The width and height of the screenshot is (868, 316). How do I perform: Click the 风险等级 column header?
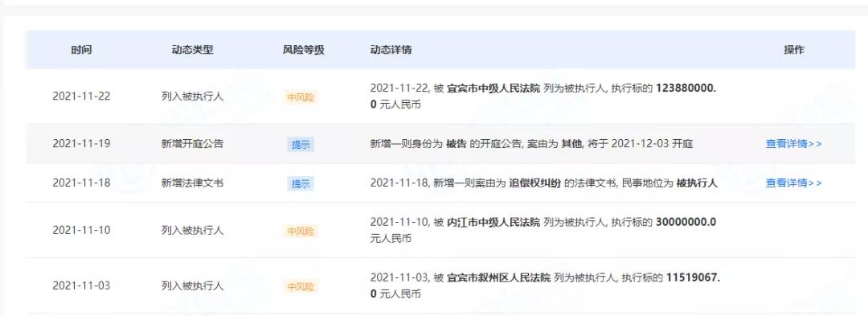(x=303, y=50)
